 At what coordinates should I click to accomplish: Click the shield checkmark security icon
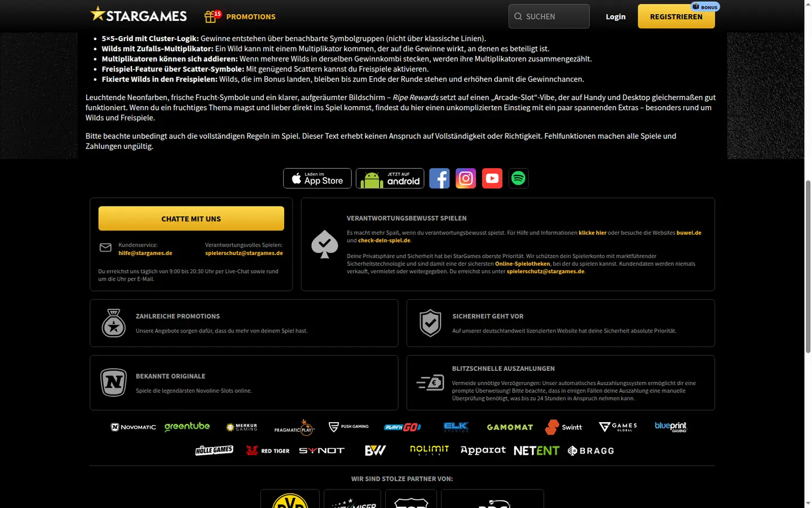coord(430,323)
